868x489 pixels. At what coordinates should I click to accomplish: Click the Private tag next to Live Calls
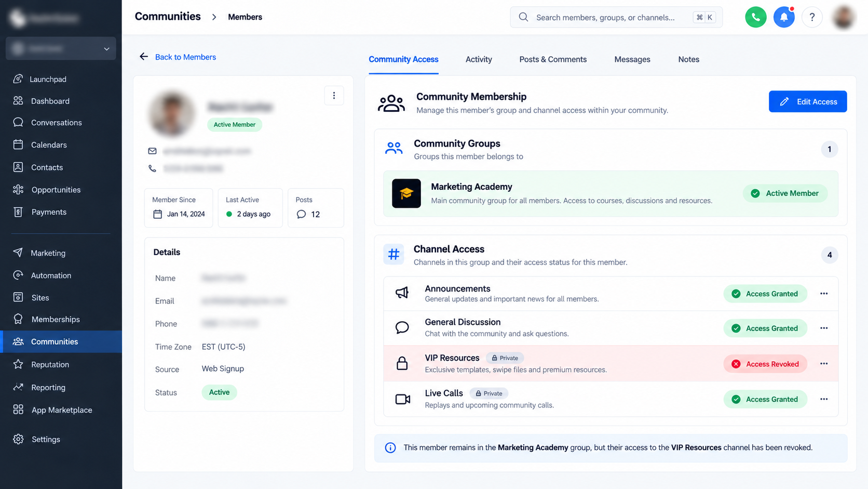pos(489,393)
